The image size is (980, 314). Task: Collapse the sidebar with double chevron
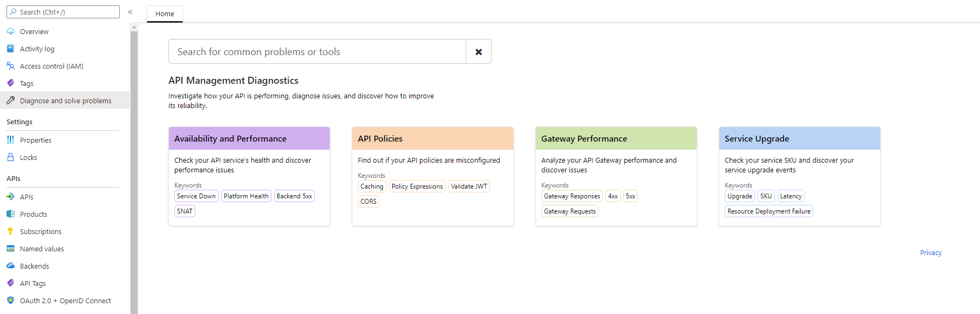130,12
